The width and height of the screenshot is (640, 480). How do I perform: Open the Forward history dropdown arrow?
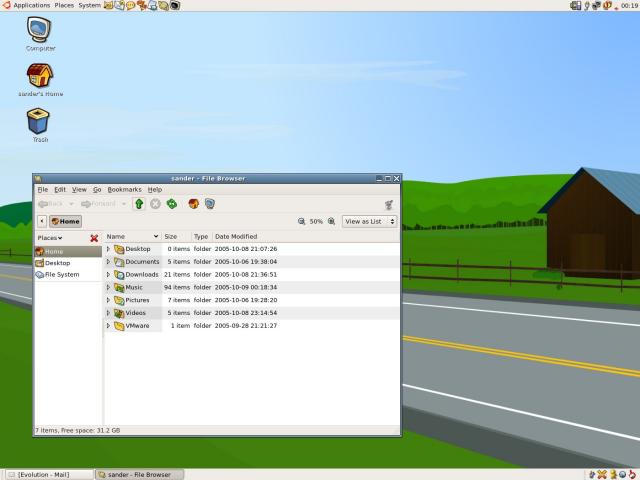[x=124, y=204]
